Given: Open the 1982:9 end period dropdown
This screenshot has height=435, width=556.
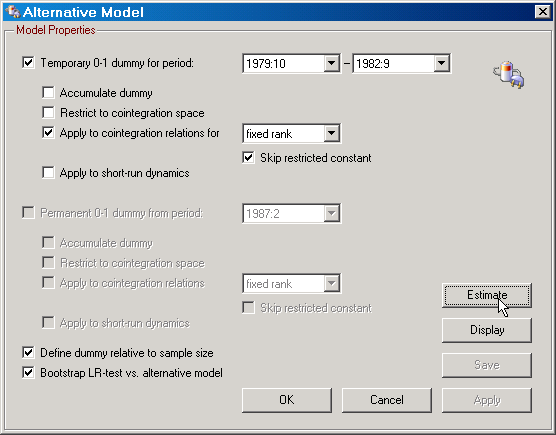Looking at the screenshot, I should (x=441, y=63).
